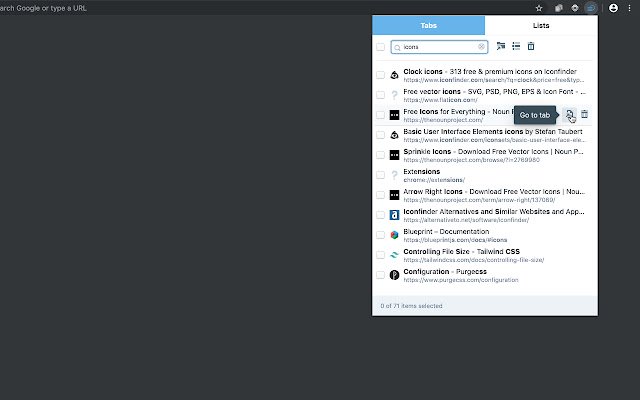The image size is (640, 400).
Task: Click the Tailwind favicon beside Controlling File Size
Action: (x=394, y=255)
